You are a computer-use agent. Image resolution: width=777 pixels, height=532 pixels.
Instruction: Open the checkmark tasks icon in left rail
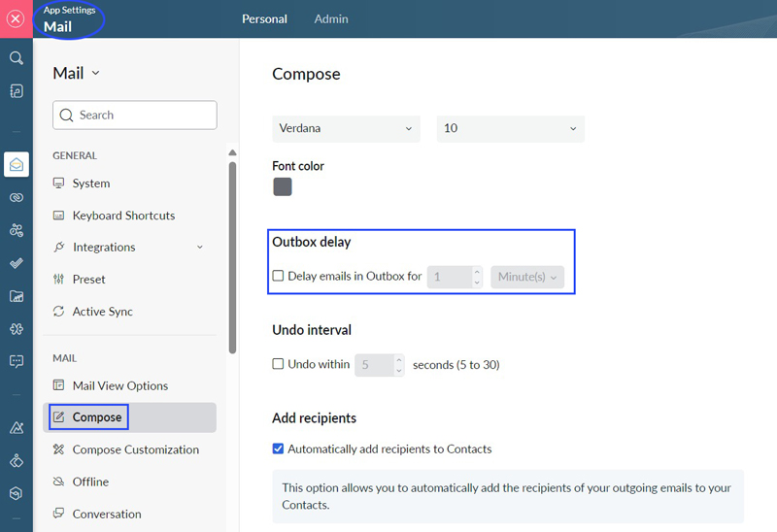(17, 263)
